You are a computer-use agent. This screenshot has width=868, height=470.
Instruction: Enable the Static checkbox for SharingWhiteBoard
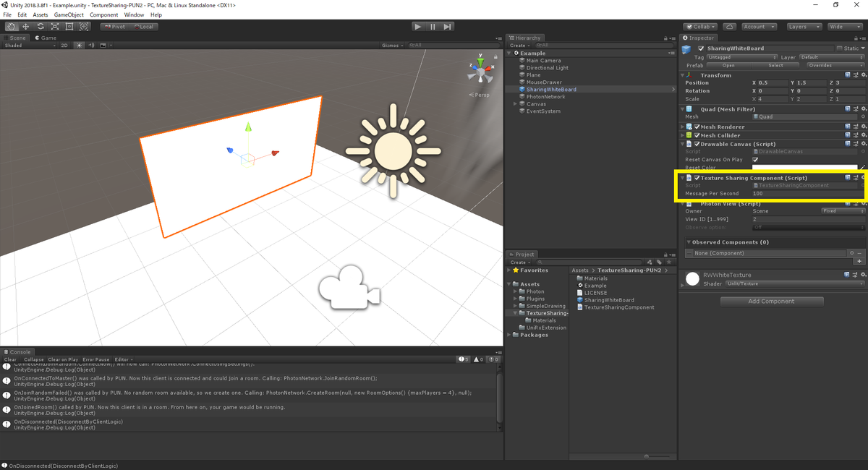840,48
